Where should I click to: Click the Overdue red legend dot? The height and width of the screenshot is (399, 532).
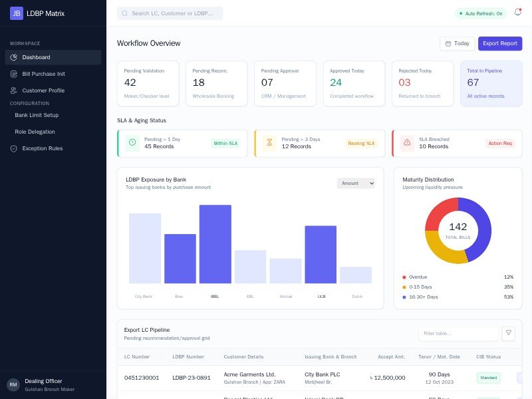pyautogui.click(x=404, y=277)
